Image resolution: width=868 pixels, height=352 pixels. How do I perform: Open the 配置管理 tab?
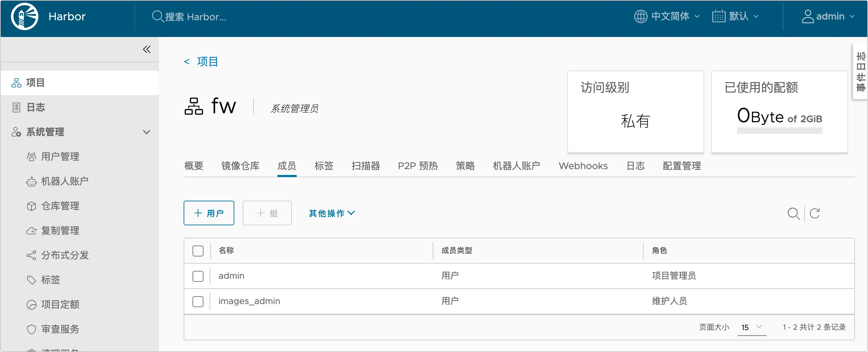(682, 166)
